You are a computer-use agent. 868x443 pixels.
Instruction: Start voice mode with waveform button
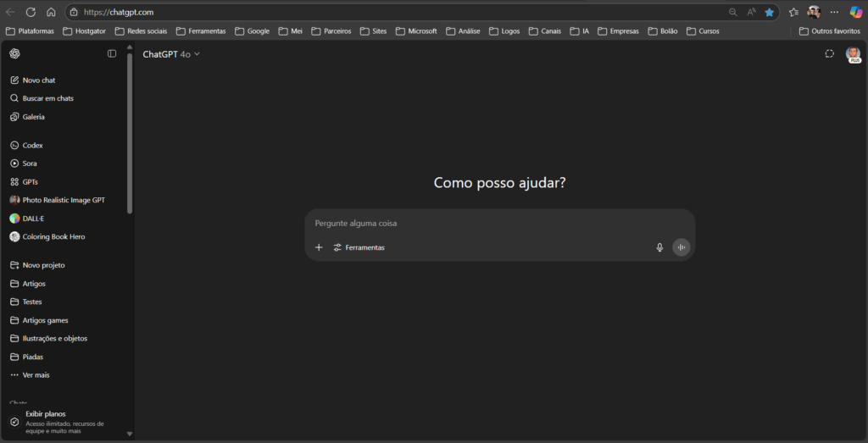coord(682,247)
